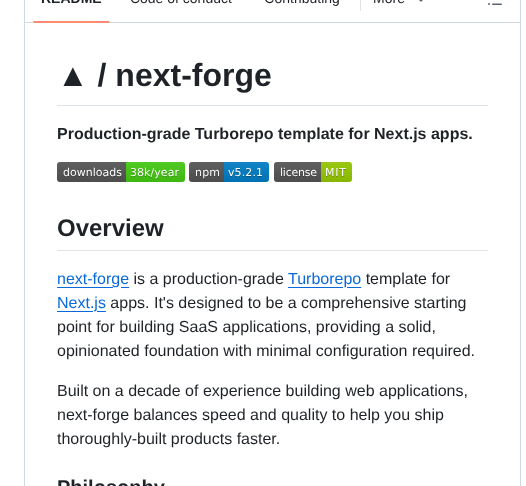The height and width of the screenshot is (486, 526).
Task: Click the license MIT badge
Action: pyautogui.click(x=313, y=172)
